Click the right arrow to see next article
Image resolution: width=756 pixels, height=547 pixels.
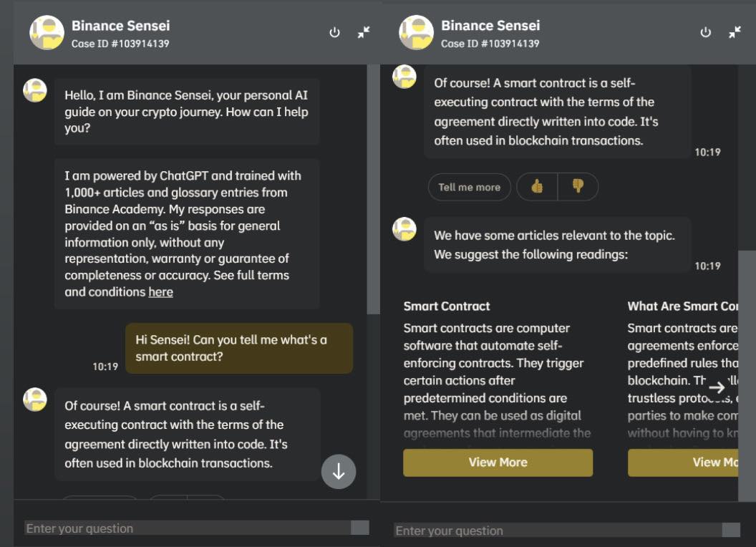pos(717,387)
